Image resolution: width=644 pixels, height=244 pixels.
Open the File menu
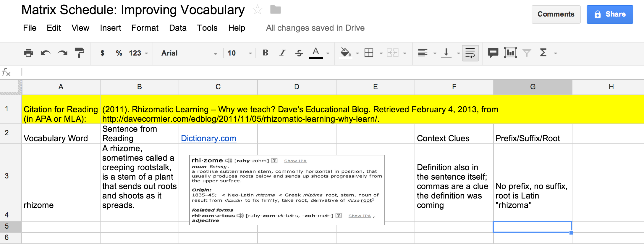[30, 28]
